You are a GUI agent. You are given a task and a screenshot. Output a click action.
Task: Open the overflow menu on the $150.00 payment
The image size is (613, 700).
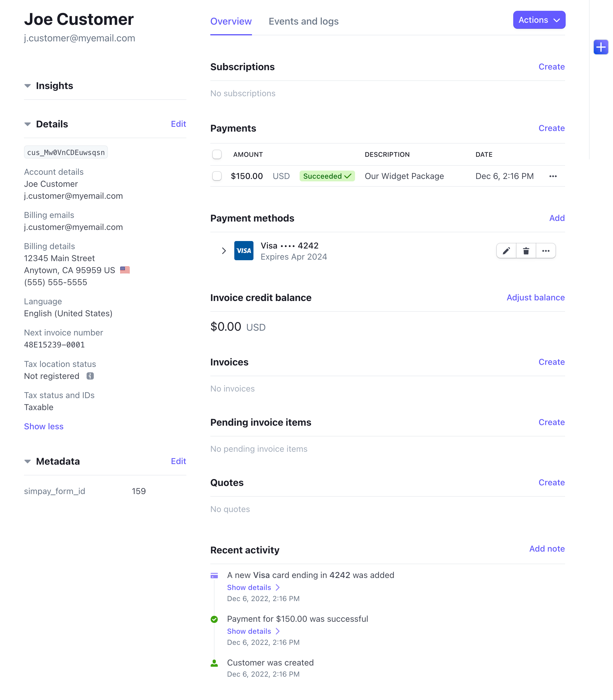[x=553, y=176]
